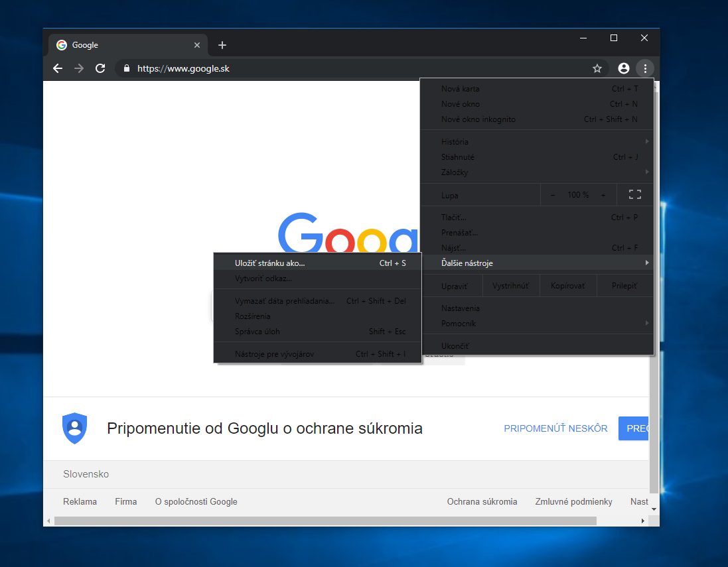Image resolution: width=728 pixels, height=567 pixels.
Task: Open Nástroje pre vývojárov
Action: (318, 354)
